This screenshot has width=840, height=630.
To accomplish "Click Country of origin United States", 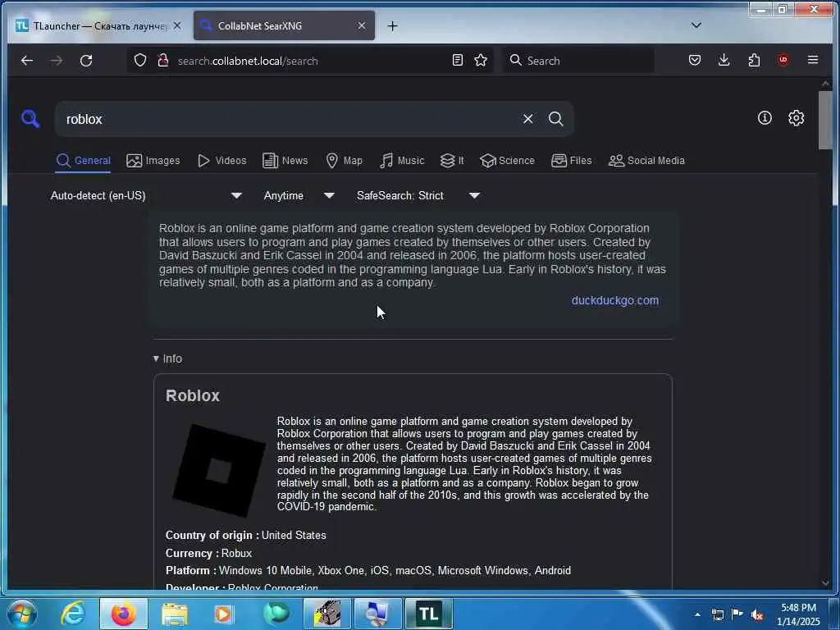I will [x=246, y=535].
